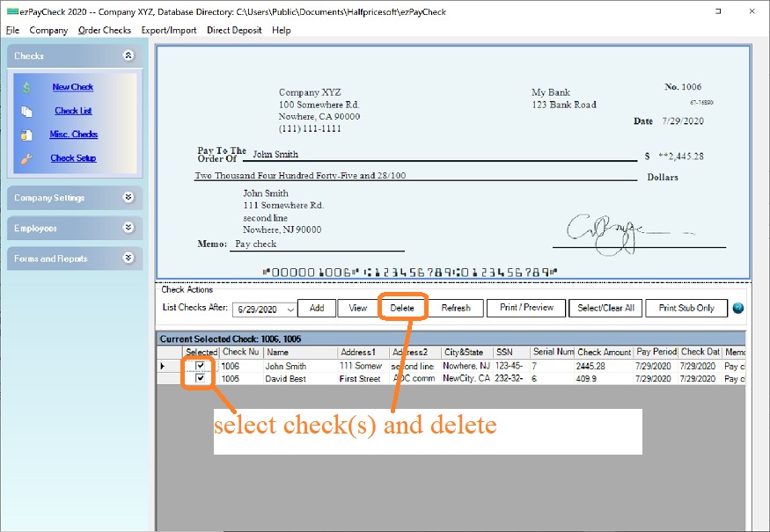Viewport: 770px width, 532px height.
Task: Delete the selected checks
Action: 404,308
